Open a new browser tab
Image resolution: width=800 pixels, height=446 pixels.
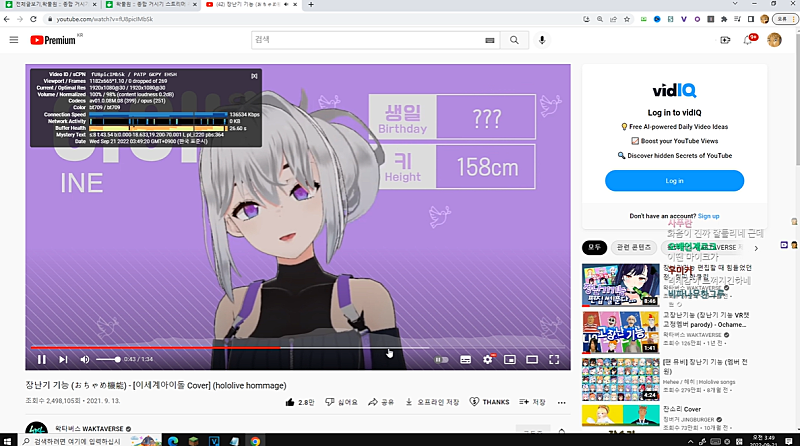pyautogui.click(x=311, y=5)
